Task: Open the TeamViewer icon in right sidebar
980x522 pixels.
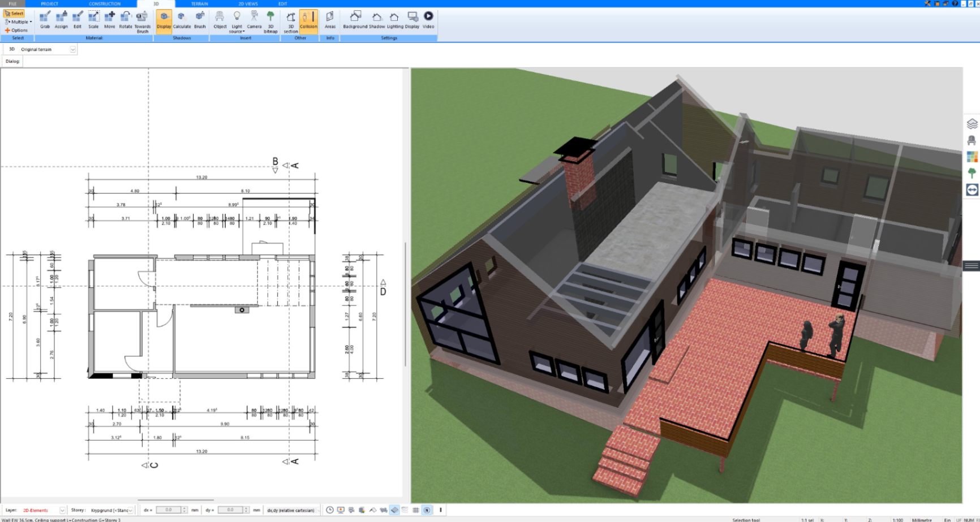Action: pyautogui.click(x=972, y=190)
